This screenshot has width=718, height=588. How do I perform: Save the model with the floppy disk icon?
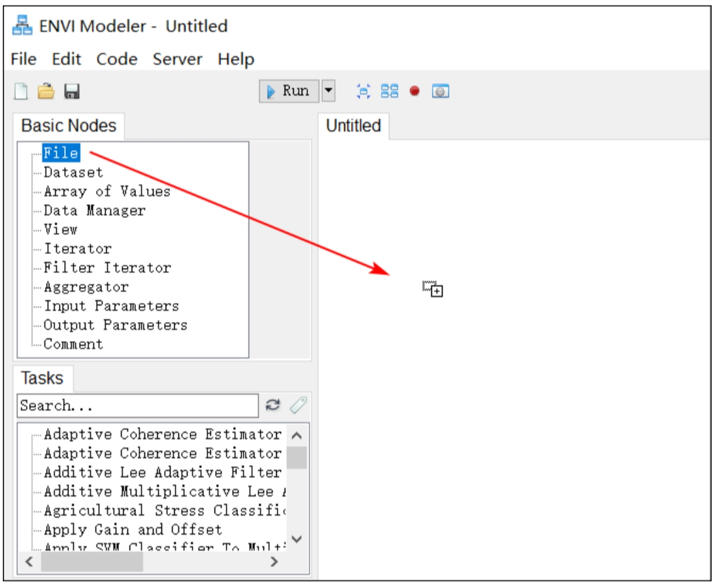point(72,91)
